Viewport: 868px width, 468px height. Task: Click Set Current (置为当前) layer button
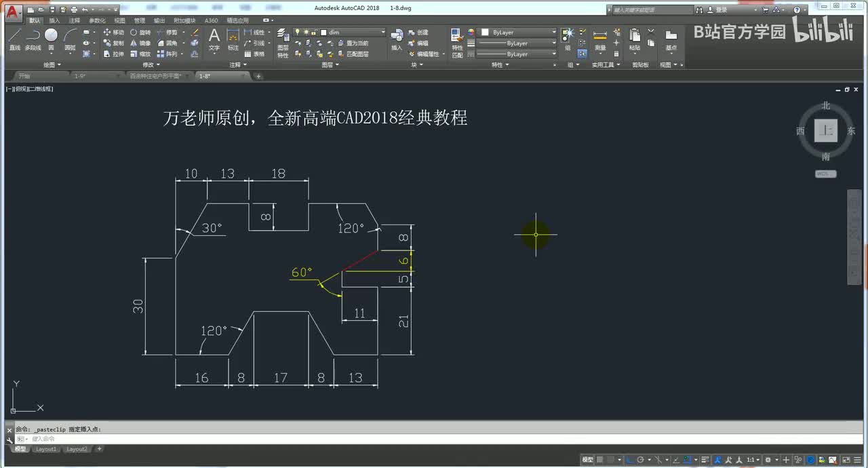353,43
